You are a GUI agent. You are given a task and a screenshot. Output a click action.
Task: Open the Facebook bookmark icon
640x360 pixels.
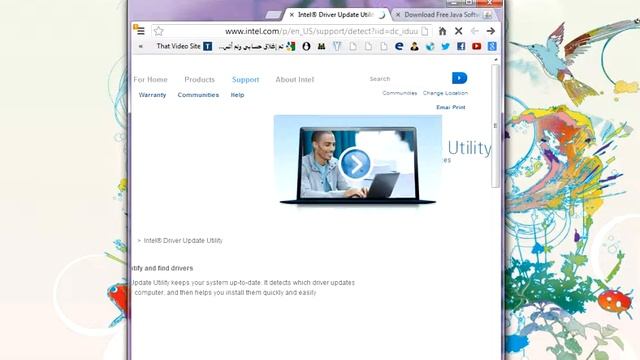[461, 47]
